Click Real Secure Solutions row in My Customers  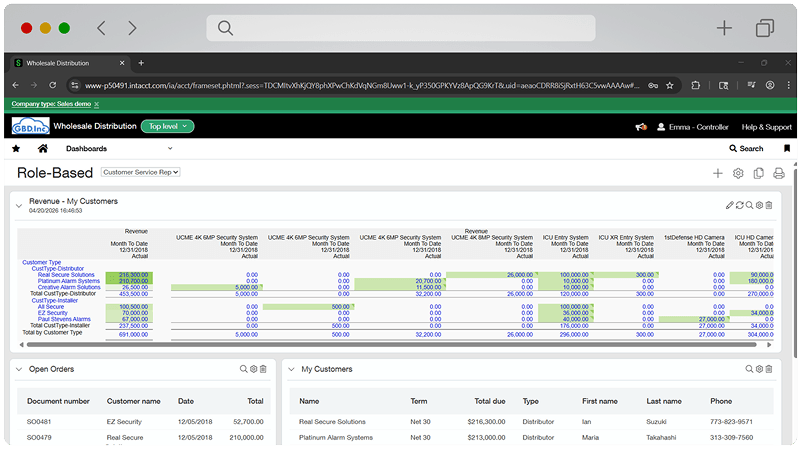pyautogui.click(x=531, y=422)
